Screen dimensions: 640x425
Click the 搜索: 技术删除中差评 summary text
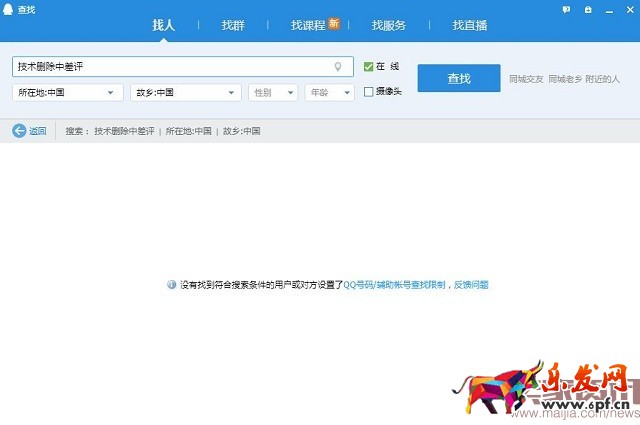(x=110, y=131)
